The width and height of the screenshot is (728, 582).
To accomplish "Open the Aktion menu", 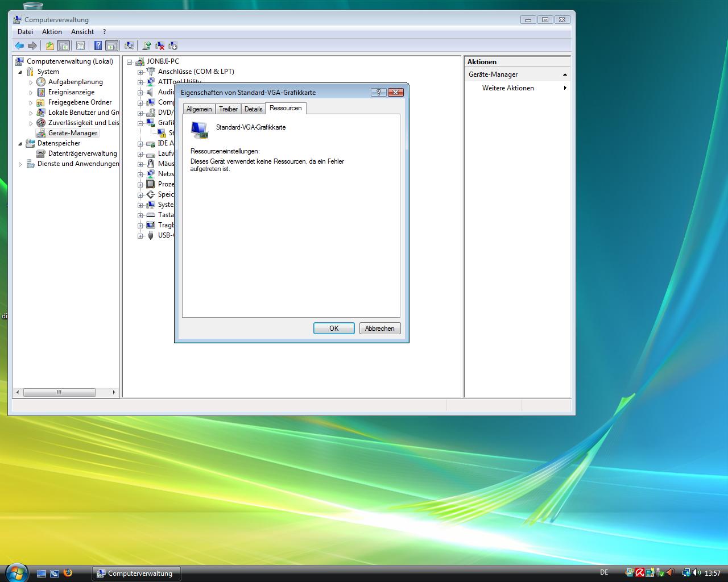I will [52, 32].
